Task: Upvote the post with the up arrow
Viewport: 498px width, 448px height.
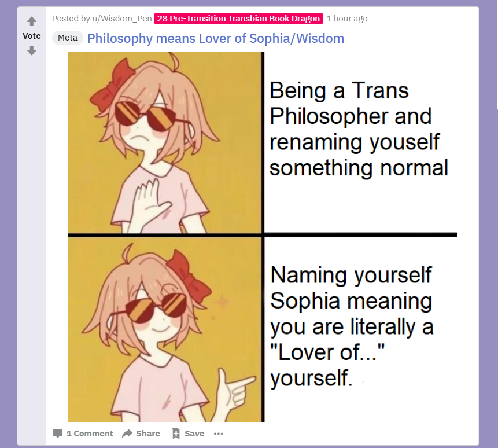Action: coord(31,21)
